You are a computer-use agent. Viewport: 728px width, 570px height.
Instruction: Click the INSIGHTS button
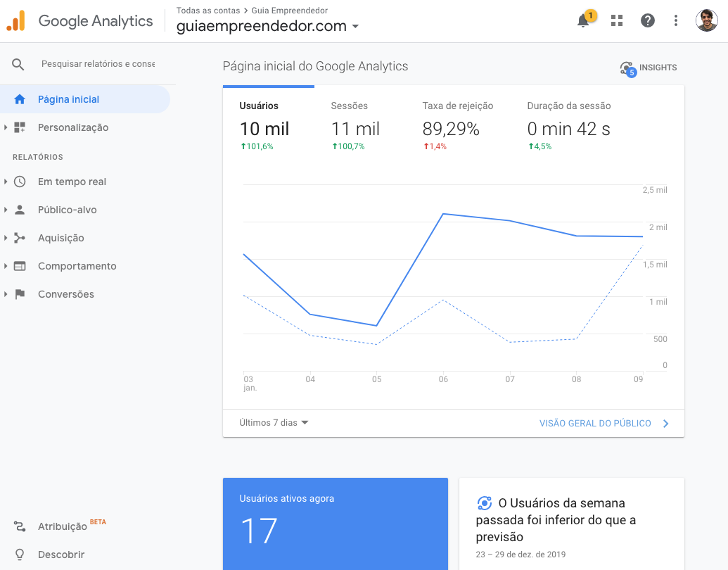pyautogui.click(x=648, y=68)
